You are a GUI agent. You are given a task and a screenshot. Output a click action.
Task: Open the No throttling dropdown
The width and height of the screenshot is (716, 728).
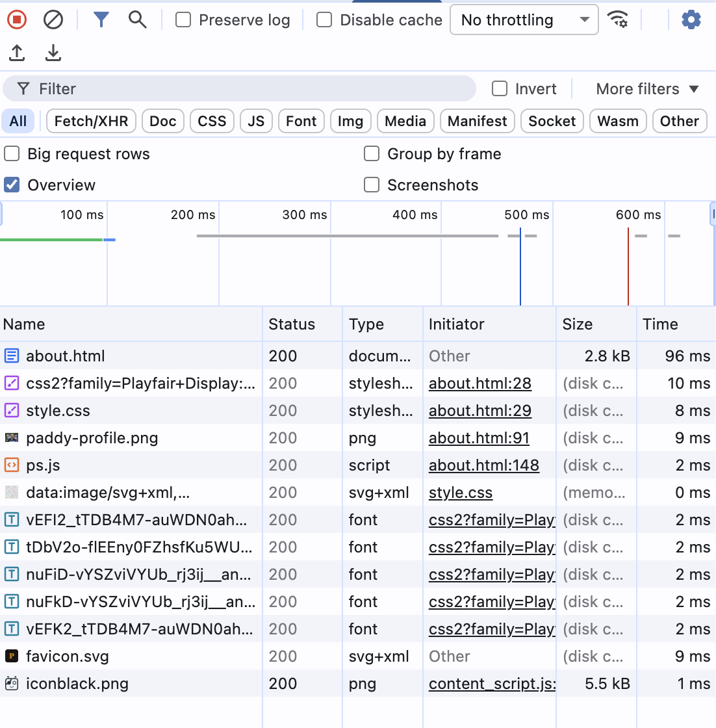pos(524,19)
